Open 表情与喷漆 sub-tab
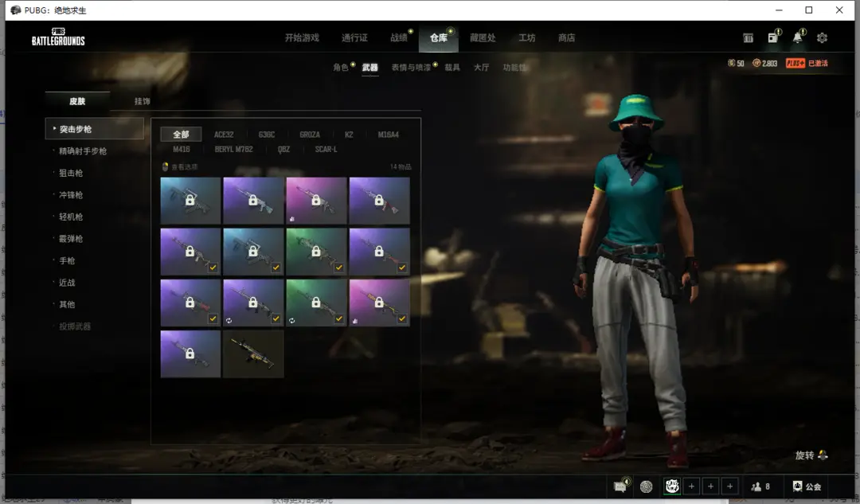 point(411,68)
